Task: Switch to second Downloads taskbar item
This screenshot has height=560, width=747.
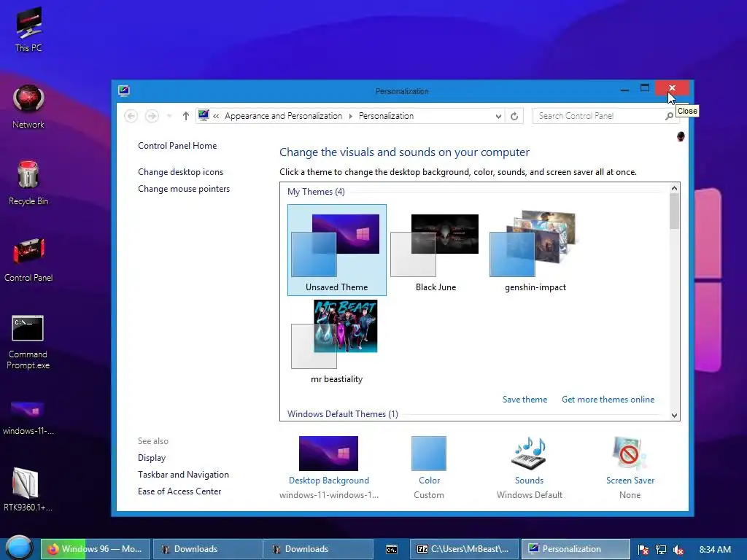Action: [318, 549]
